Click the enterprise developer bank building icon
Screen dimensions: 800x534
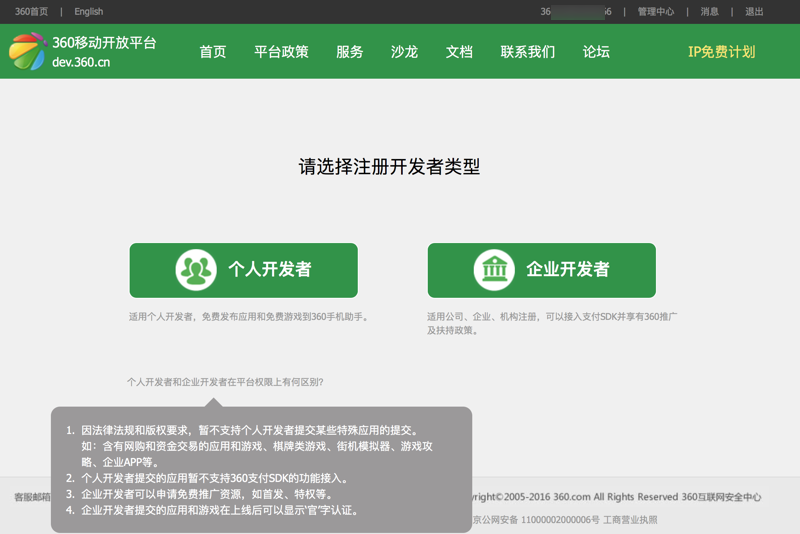point(494,270)
